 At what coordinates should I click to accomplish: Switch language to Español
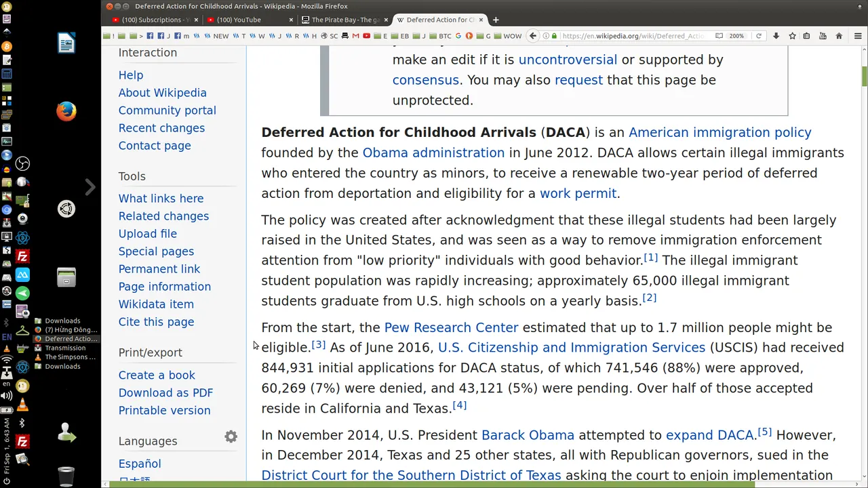140,464
